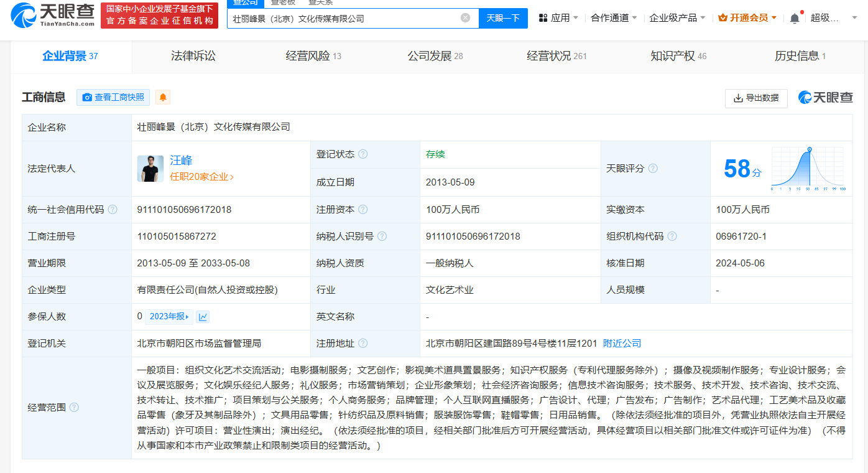Click 北京市朝阳区市场监督管理局 text
This screenshot has height=473, width=868.
[x=199, y=344]
